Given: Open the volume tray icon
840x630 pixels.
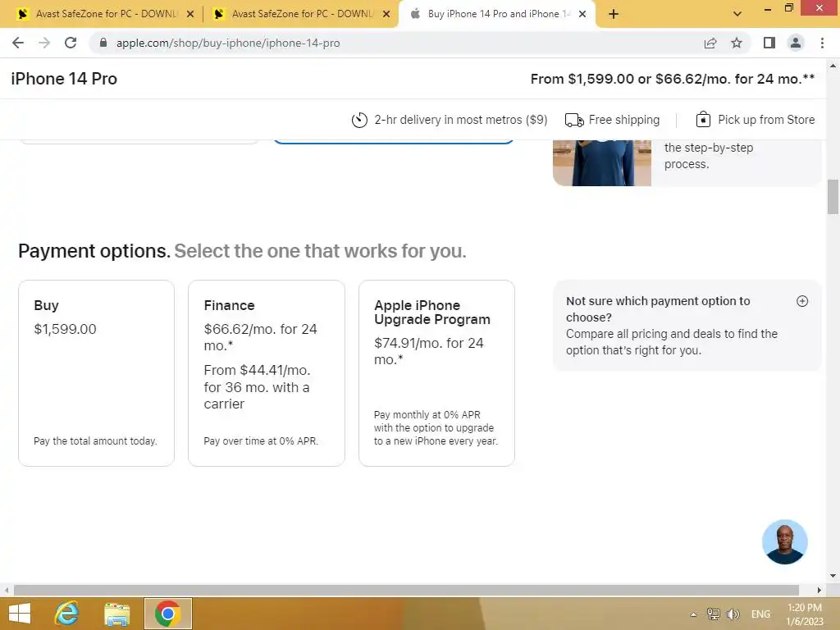Looking at the screenshot, I should (733, 614).
